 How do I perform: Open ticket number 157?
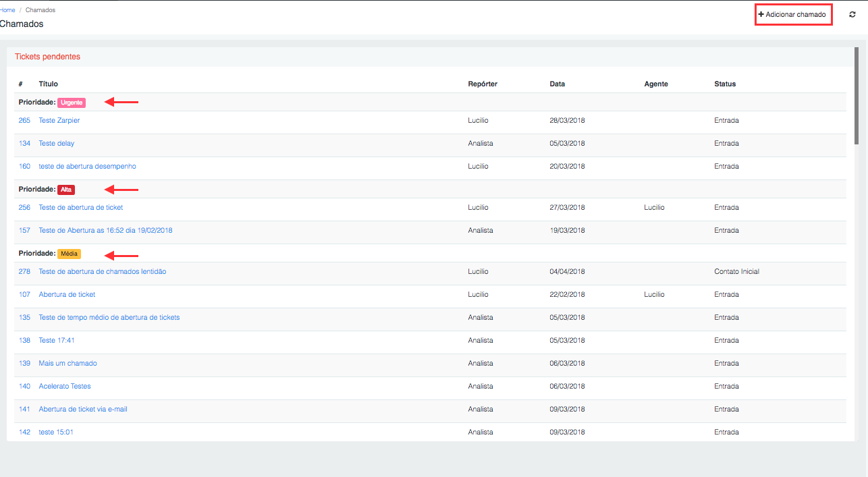(x=24, y=230)
